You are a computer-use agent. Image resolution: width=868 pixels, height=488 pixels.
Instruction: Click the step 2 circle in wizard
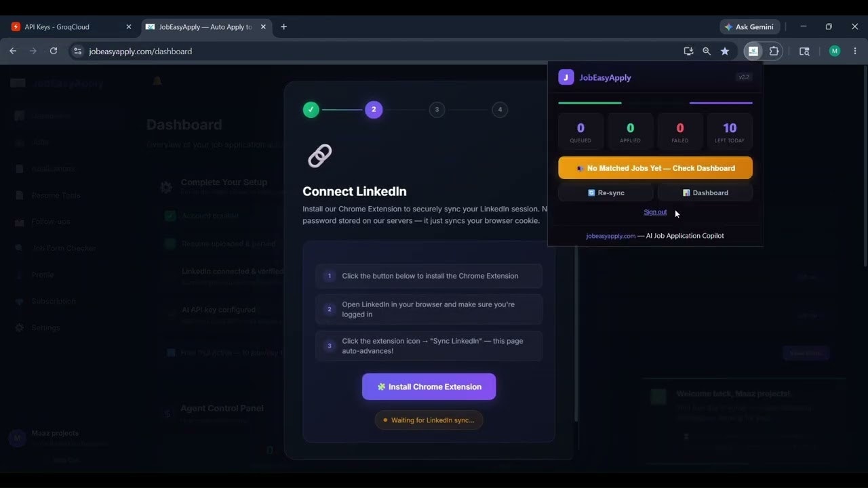tap(374, 109)
